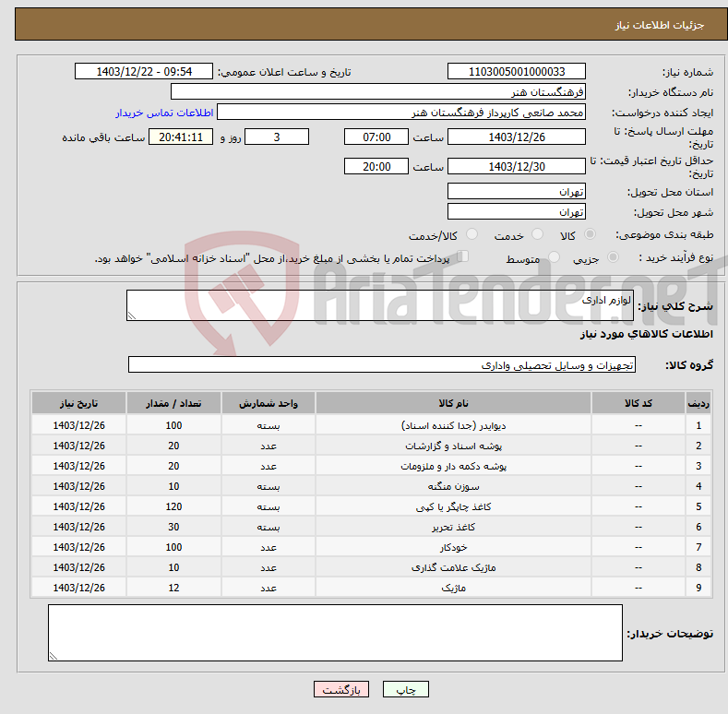Image resolution: width=728 pixels, height=714 pixels.
Task: Click item name پوشه اسناد و گزارشات
Action: 453,446
